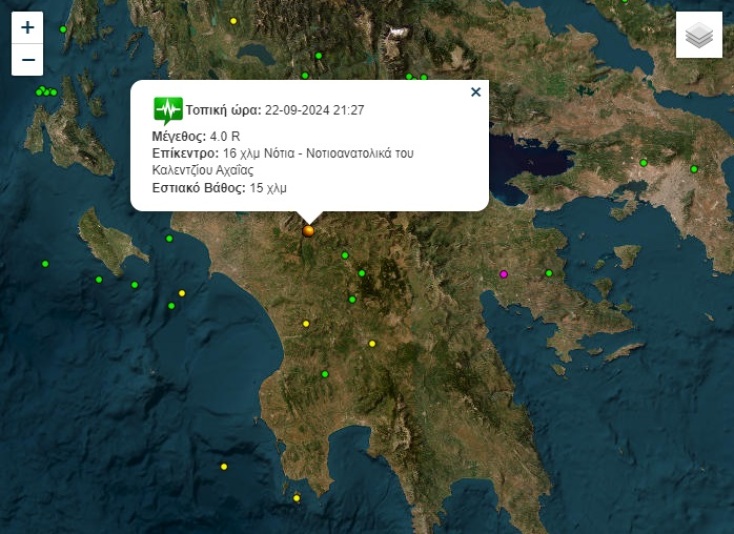Screen dimensions: 734x534
Task: Zoom in the map with plus button
Action: pos(28,28)
